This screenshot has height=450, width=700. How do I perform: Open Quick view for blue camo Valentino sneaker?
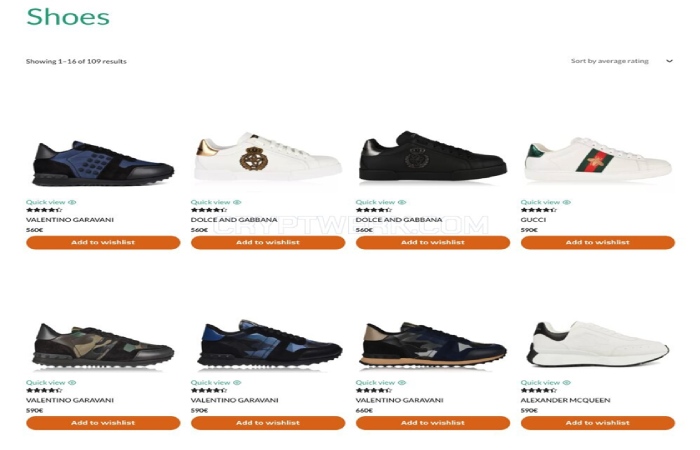[216, 383]
